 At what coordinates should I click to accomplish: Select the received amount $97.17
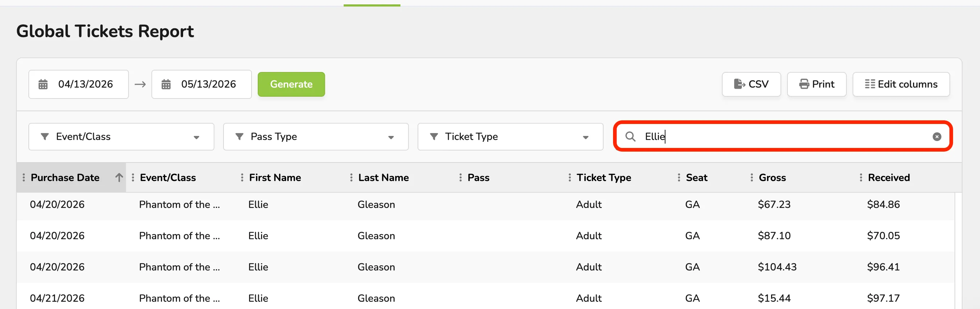pos(883,298)
